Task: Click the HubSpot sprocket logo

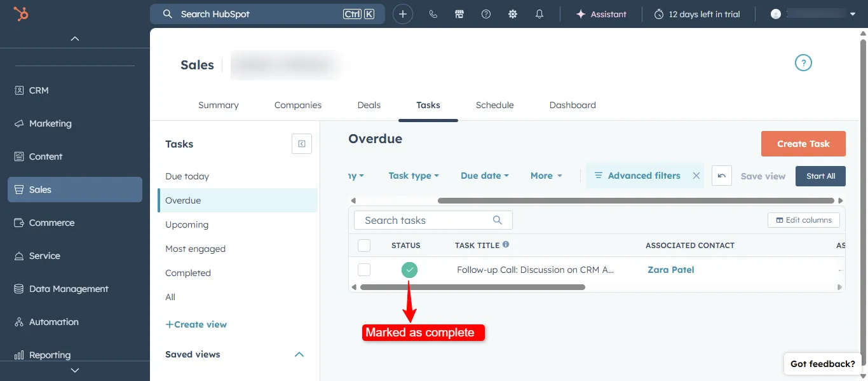Action: point(21,14)
